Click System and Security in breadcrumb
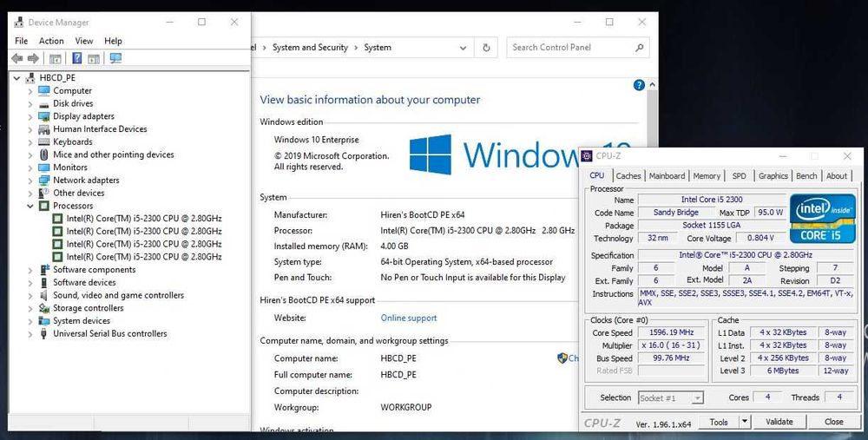This screenshot has height=440, width=868. [310, 48]
